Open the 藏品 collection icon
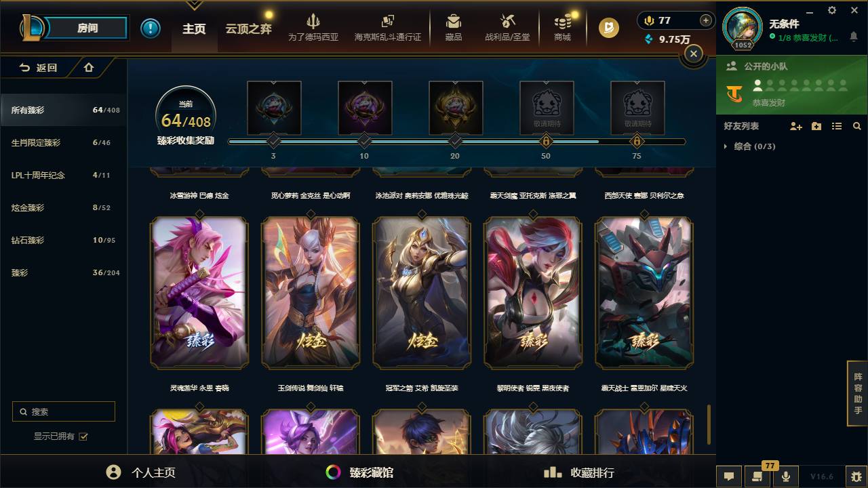The image size is (868, 488). 454,28
